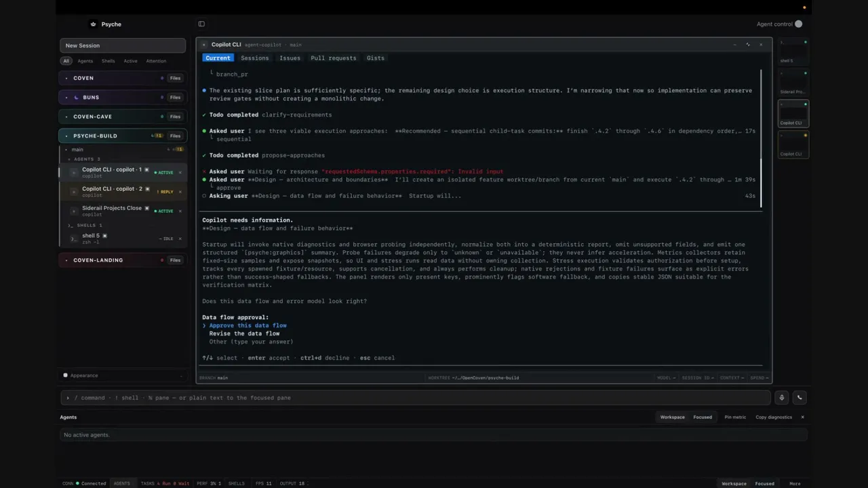Click Copy diagnostics
The height and width of the screenshot is (488, 868).
pyautogui.click(x=774, y=418)
